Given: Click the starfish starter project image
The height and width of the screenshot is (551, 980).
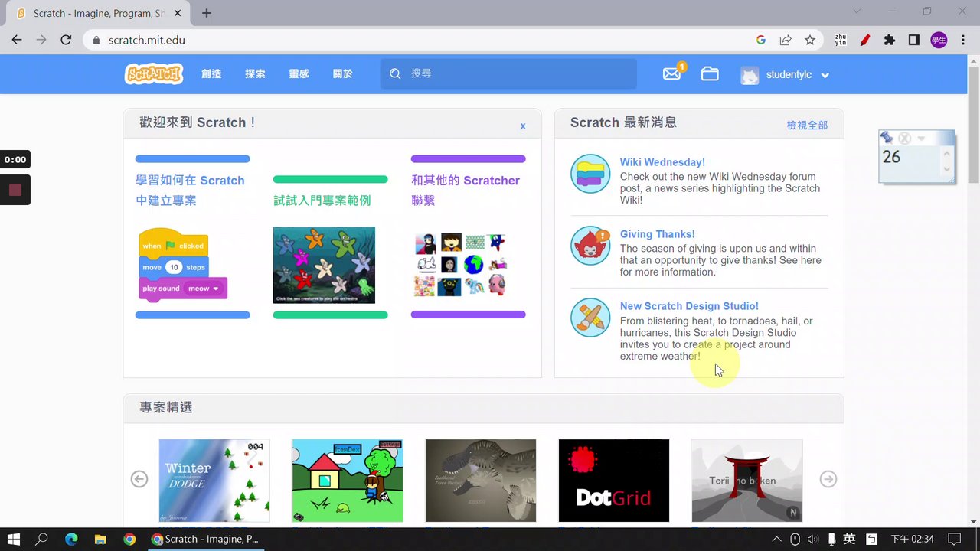Looking at the screenshot, I should point(324,265).
